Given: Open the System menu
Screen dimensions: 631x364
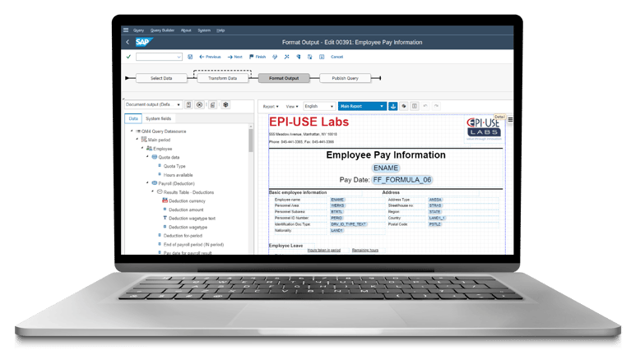Looking at the screenshot, I should pos(204,30).
